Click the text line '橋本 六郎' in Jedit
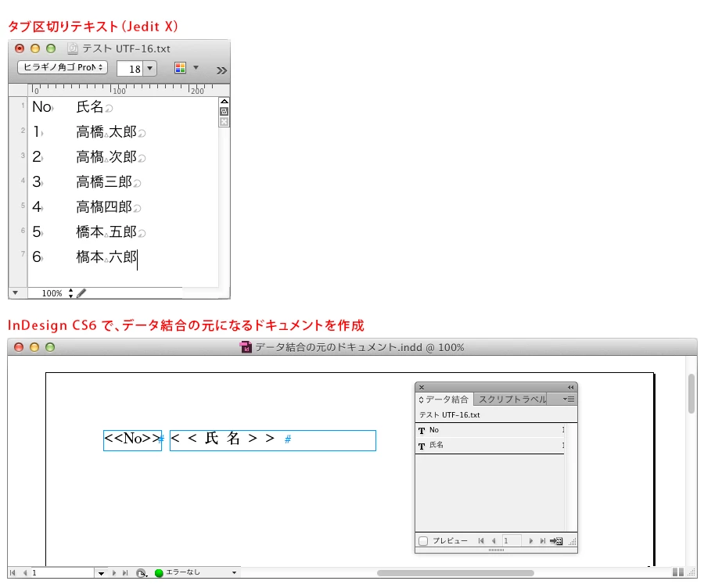This screenshot has height=588, width=704. coord(106,257)
